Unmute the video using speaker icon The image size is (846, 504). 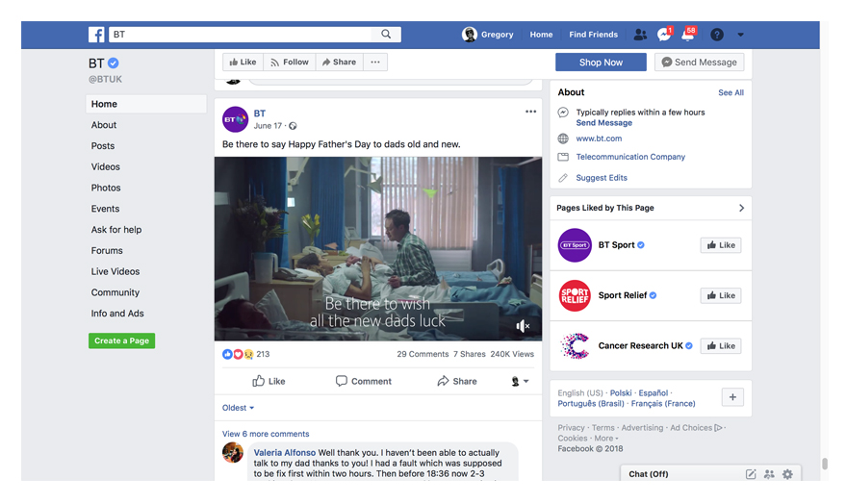tap(523, 326)
